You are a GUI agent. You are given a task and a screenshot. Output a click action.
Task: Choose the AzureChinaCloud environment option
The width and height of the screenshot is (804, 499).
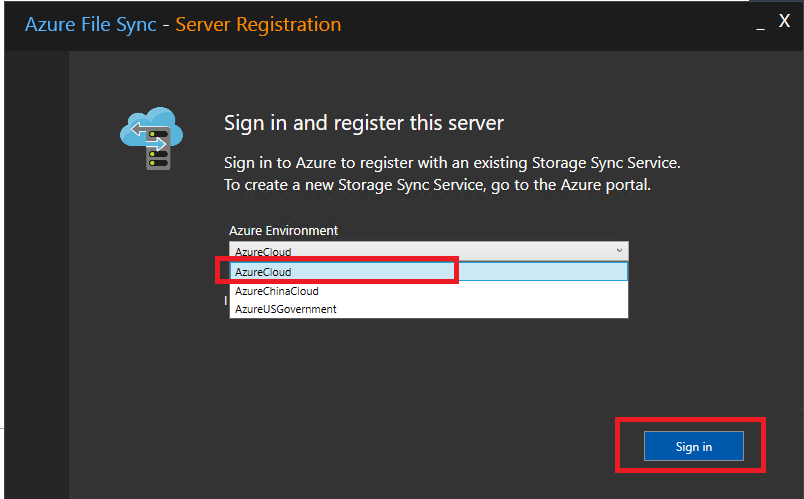(x=277, y=291)
